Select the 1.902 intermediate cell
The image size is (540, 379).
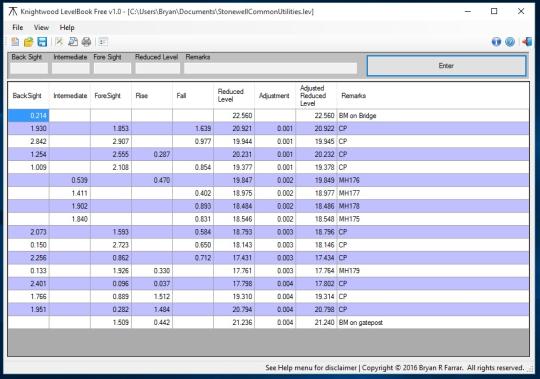pos(70,206)
